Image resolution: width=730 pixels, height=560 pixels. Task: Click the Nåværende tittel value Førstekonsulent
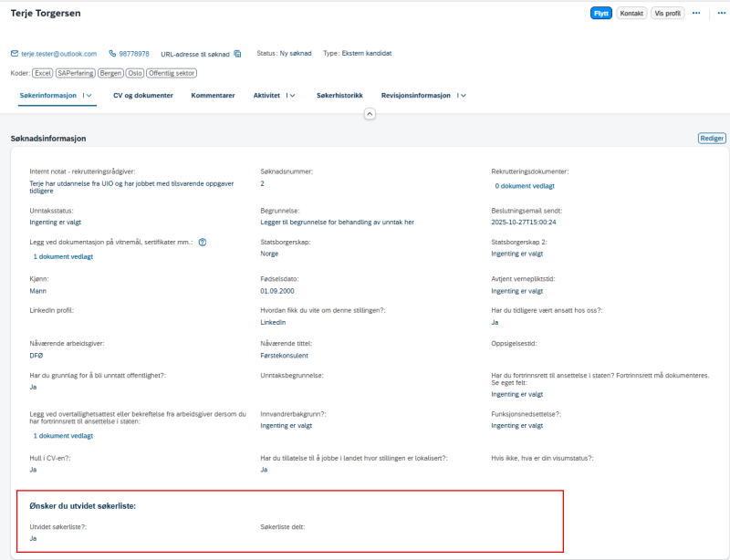tap(284, 355)
